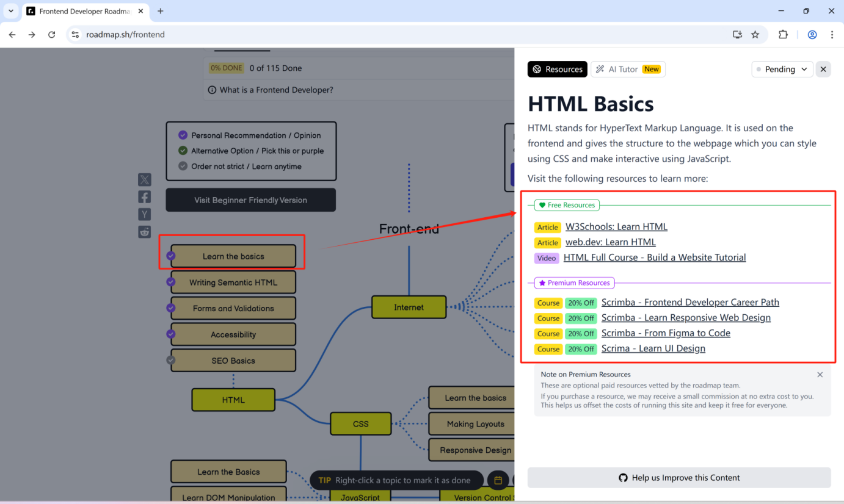Click the 0% DONE progress badge
The image size is (844, 504).
point(227,68)
